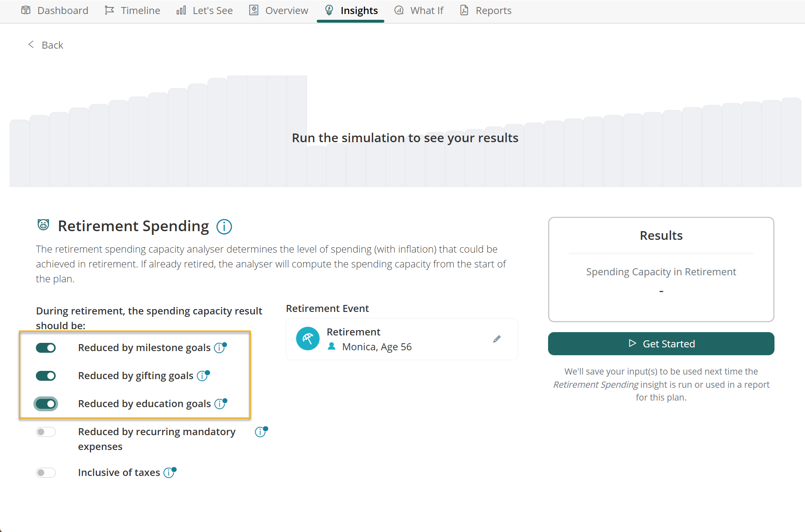Open info icon for Inclusive of taxes
The height and width of the screenshot is (532, 805).
click(x=169, y=473)
